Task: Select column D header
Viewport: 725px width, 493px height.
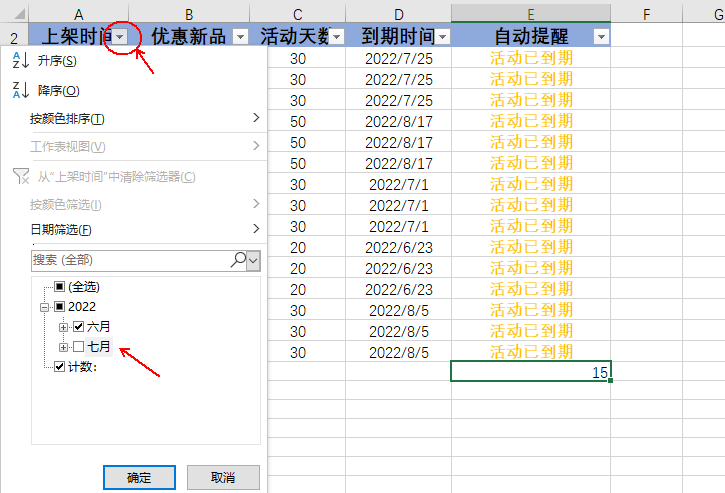Action: (399, 14)
